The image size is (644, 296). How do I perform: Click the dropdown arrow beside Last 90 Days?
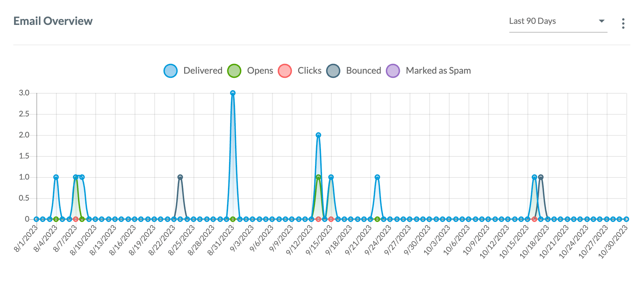click(x=602, y=21)
